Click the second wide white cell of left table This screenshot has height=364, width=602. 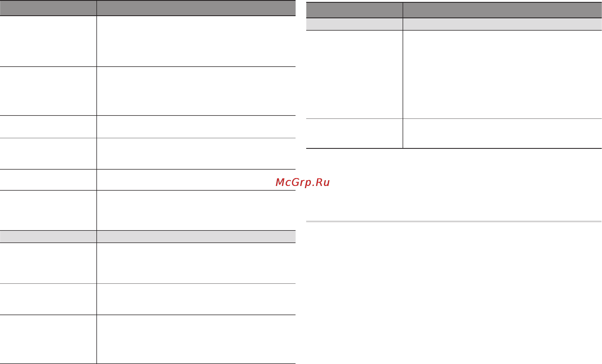196,91
